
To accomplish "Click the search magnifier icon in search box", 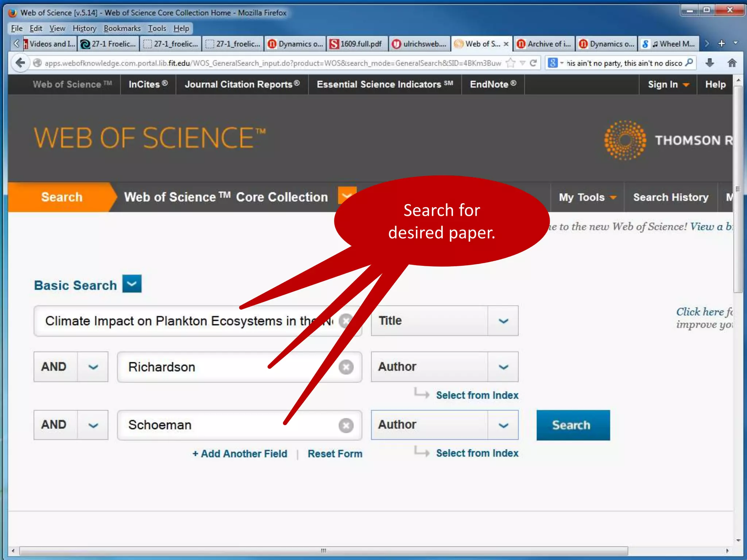I will (x=689, y=63).
